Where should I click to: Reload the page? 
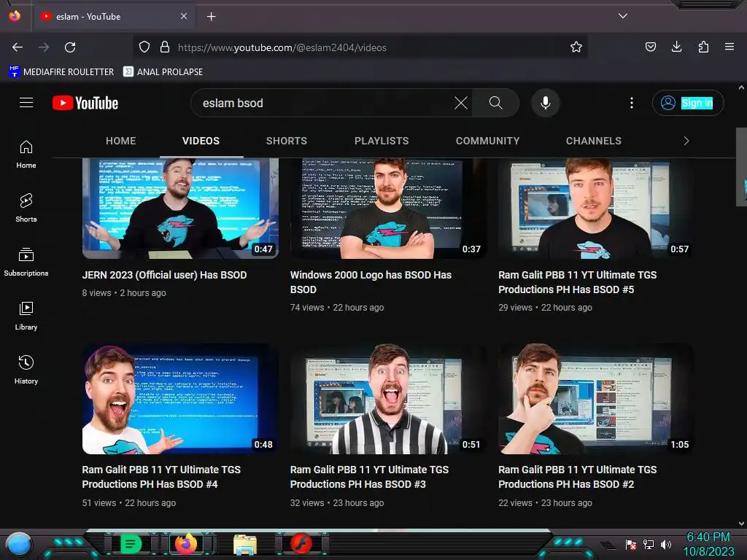click(x=70, y=47)
